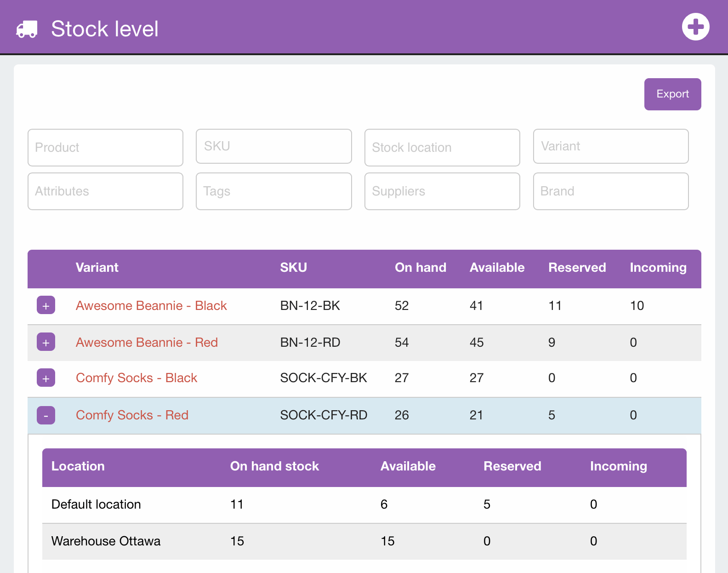
Task: Click into the Brand filter field
Action: [x=610, y=191]
